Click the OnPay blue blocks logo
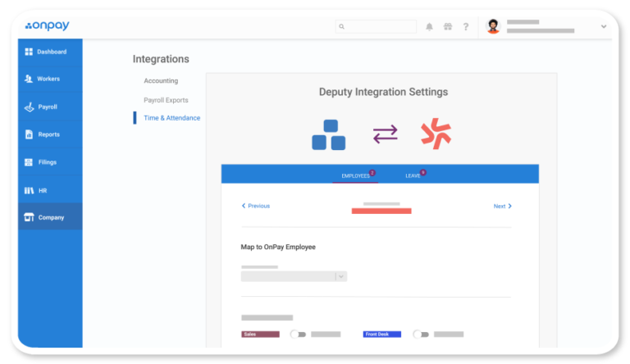 pyautogui.click(x=329, y=134)
